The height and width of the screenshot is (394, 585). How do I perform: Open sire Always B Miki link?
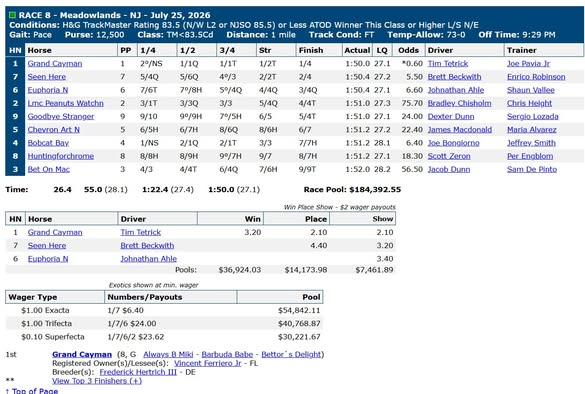coord(168,354)
